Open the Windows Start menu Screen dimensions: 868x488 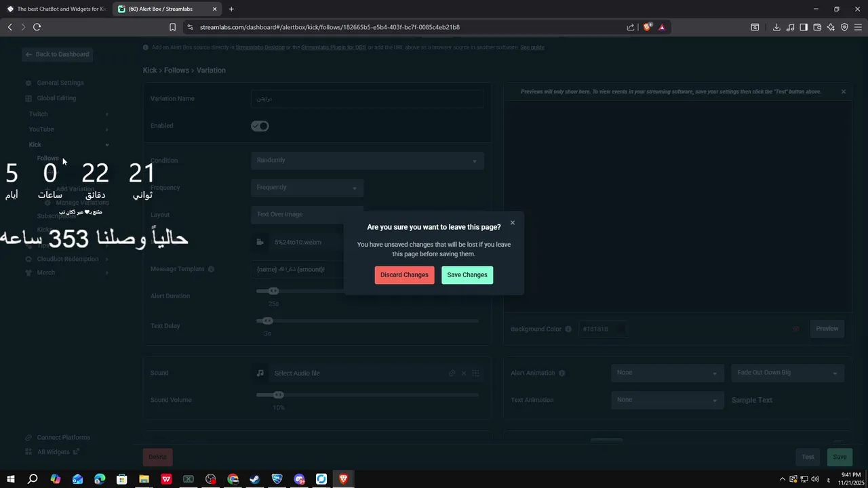[11, 479]
